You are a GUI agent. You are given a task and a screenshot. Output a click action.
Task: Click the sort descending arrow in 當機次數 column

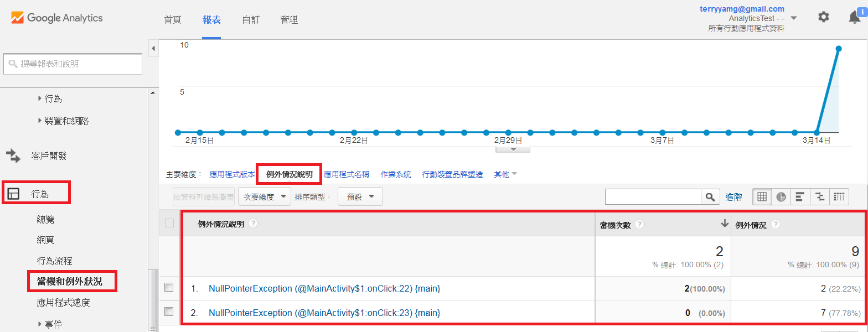pyautogui.click(x=724, y=224)
